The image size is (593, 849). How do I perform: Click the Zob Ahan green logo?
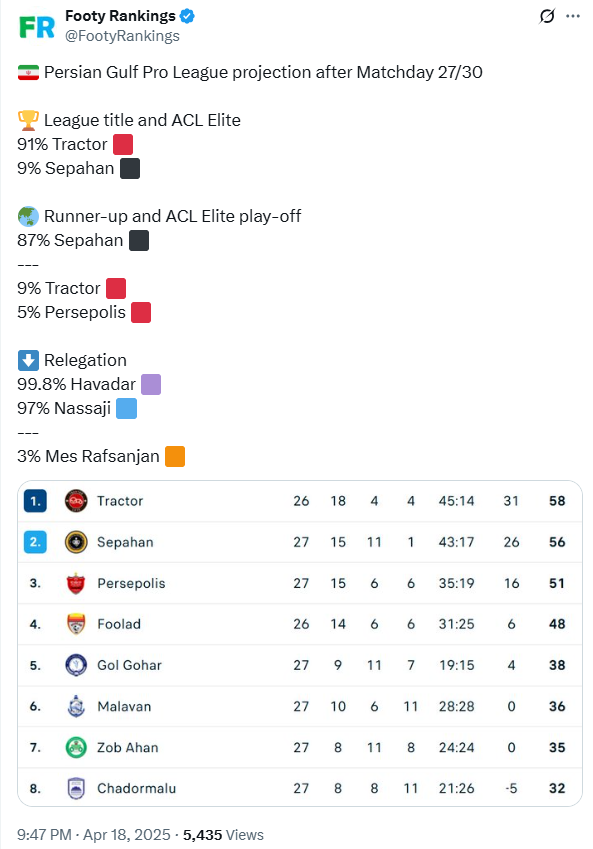point(76,748)
